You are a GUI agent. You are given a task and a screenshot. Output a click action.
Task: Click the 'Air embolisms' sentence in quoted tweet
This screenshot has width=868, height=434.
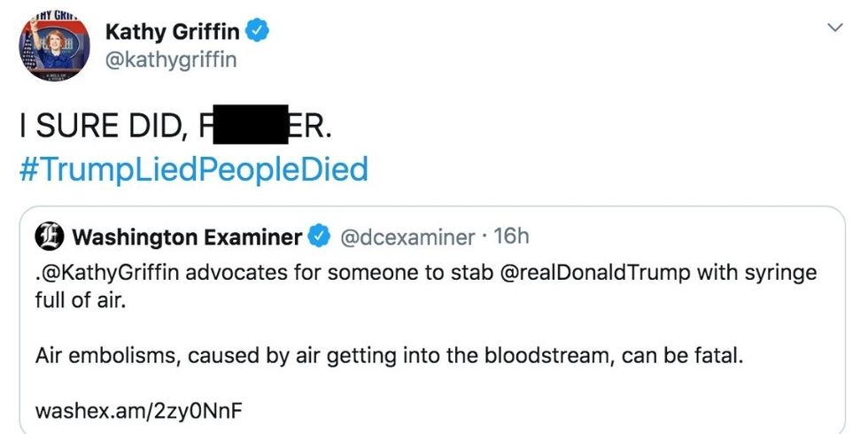(x=390, y=356)
